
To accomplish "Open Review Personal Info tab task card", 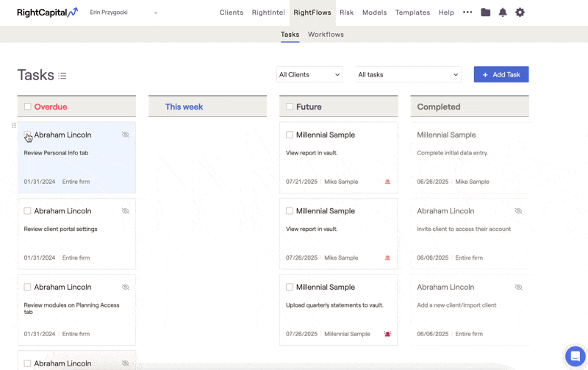I will (76, 157).
